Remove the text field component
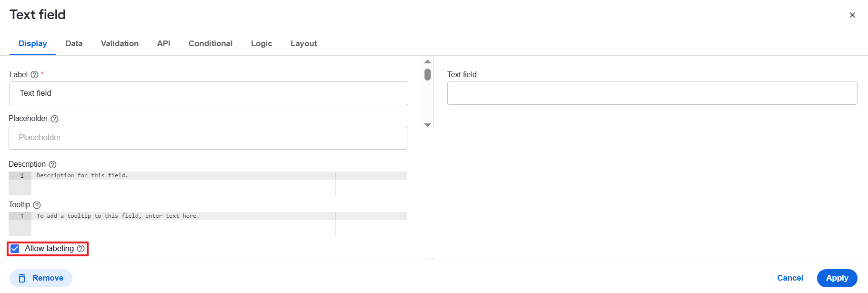 point(41,278)
